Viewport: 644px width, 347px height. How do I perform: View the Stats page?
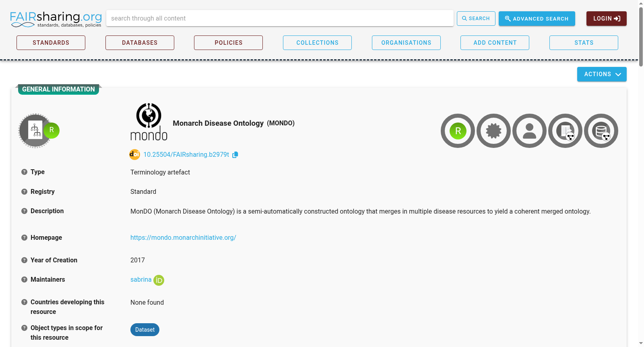tap(584, 43)
